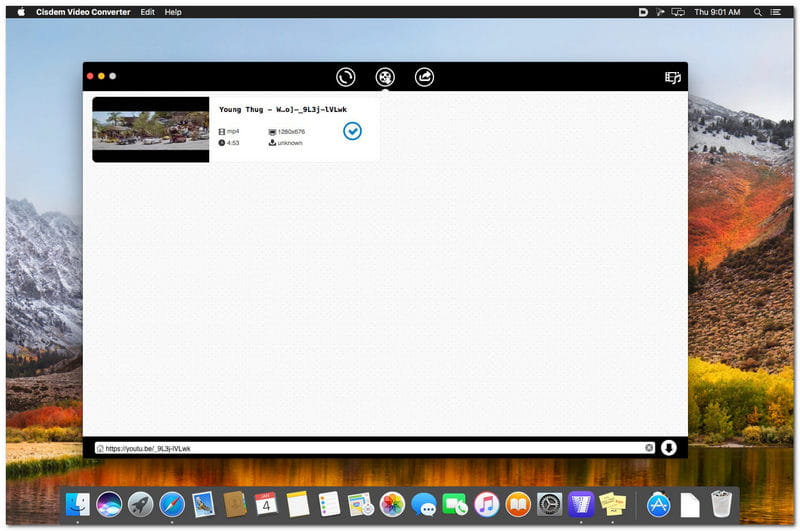Click the D icon in menu bar
This screenshot has height=531, width=800.
click(x=643, y=12)
